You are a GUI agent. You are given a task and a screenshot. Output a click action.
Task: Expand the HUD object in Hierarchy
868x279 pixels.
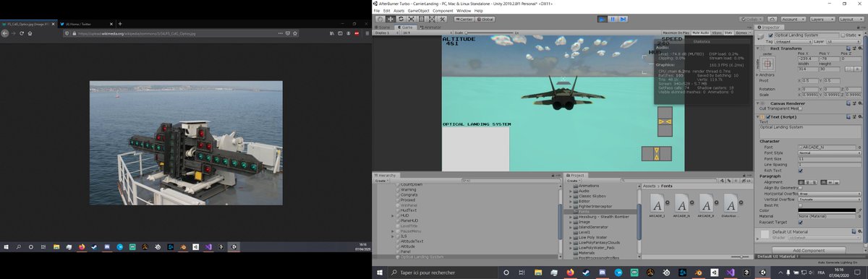tap(393, 215)
